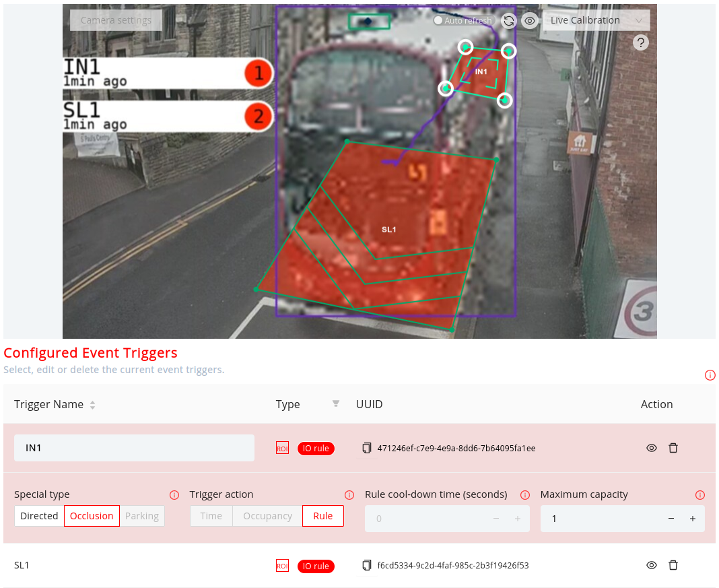The height and width of the screenshot is (588, 719).
Task: Select the SL1 trigger row name
Action: 22,565
